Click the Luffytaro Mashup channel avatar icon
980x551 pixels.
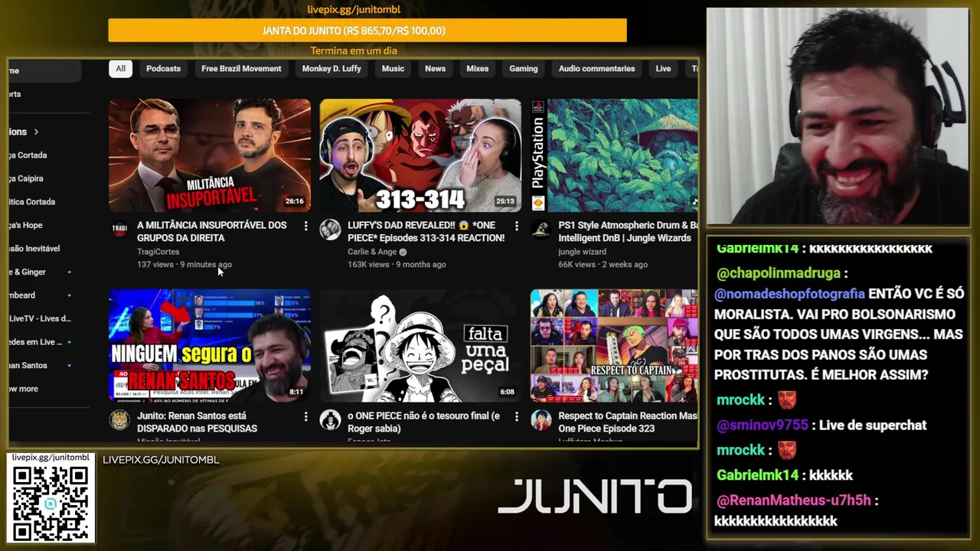541,420
